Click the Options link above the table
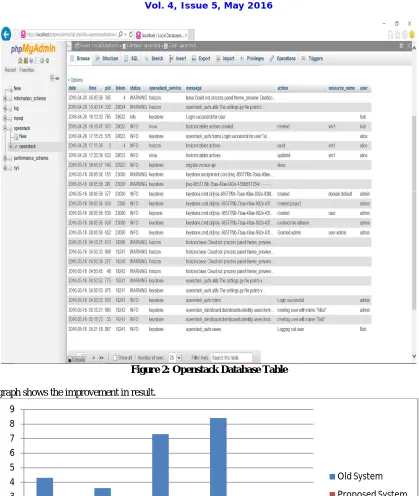The image size is (419, 496). [x=76, y=80]
